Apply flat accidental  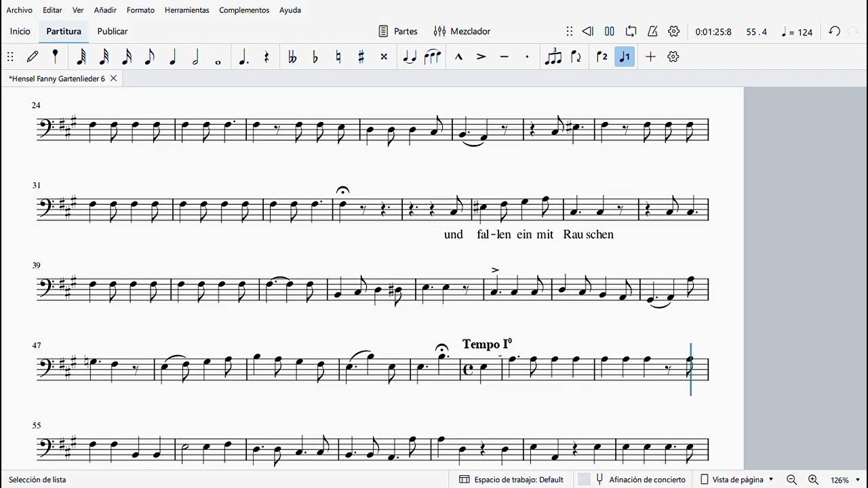(315, 57)
